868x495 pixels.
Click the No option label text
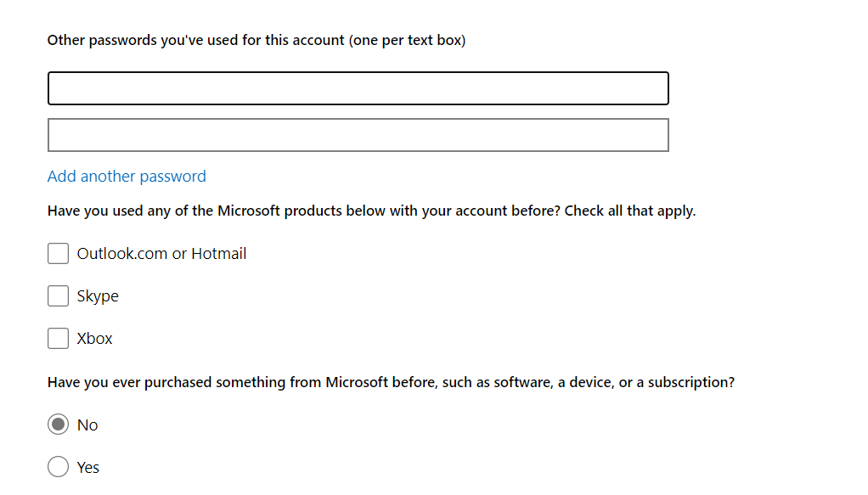click(87, 425)
